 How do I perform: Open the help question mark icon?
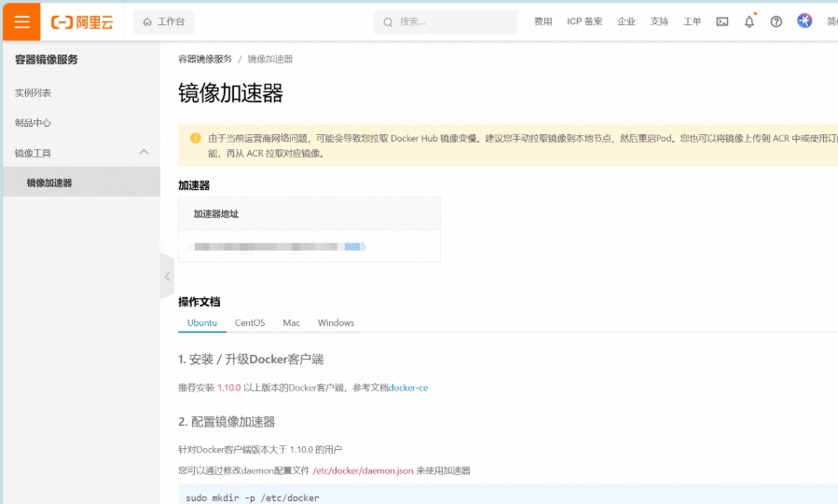776,21
